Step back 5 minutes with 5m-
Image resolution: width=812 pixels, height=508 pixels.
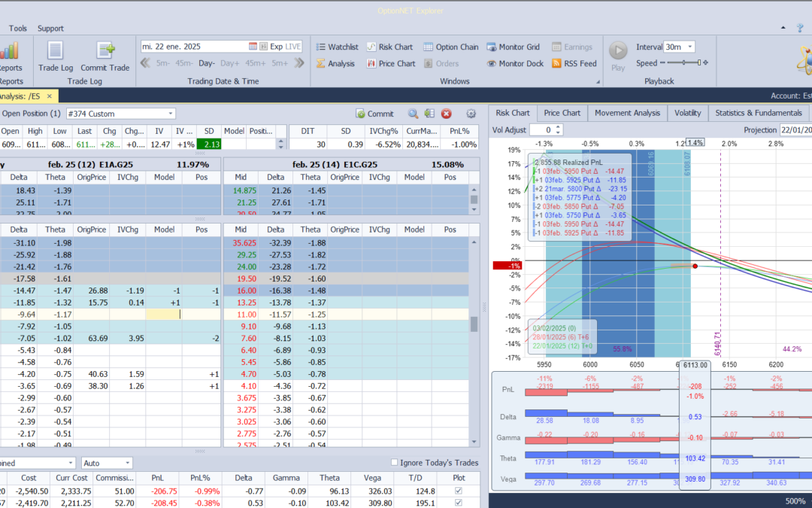coord(162,63)
